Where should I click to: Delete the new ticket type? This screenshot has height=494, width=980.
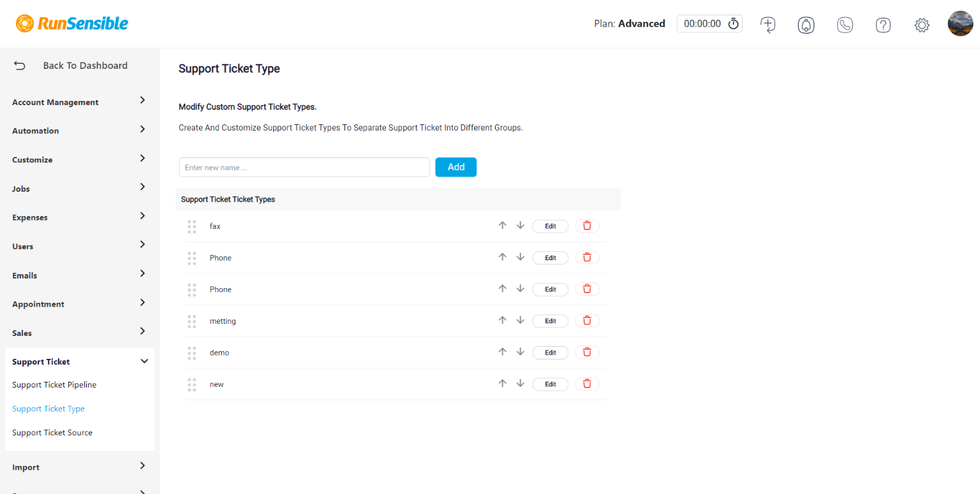tap(587, 384)
